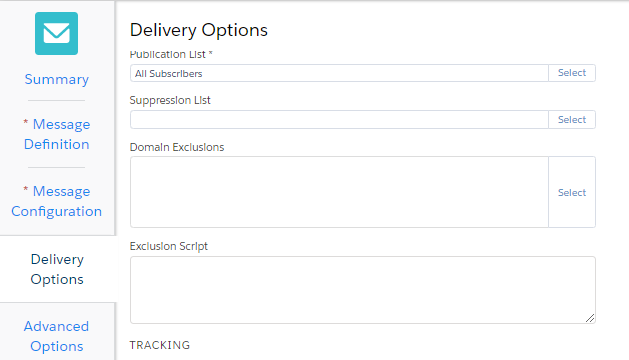629x360 pixels.
Task: Open the Advanced Options section
Action: pyautogui.click(x=57, y=336)
